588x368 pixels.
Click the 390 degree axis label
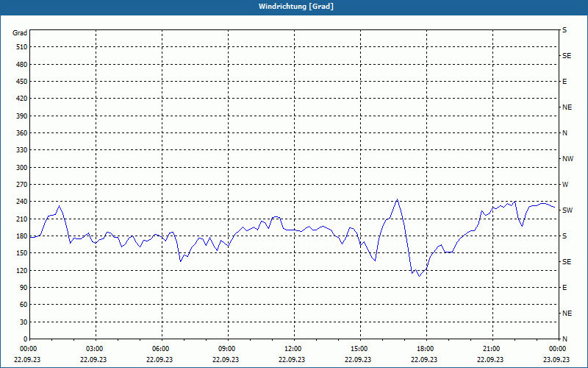pyautogui.click(x=22, y=116)
